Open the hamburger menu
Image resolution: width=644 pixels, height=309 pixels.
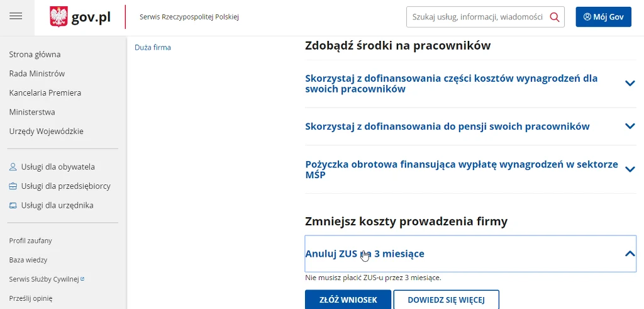(16, 16)
